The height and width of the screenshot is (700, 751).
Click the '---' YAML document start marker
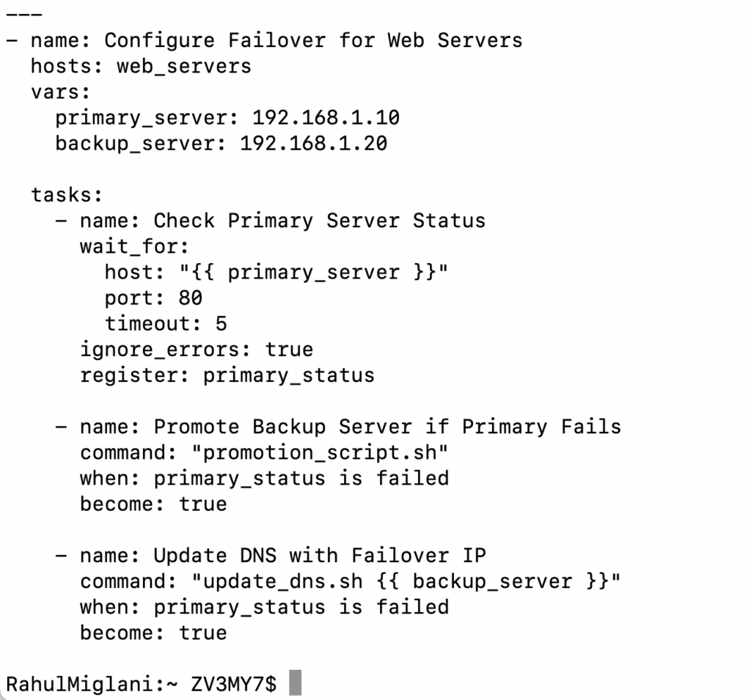click(24, 14)
